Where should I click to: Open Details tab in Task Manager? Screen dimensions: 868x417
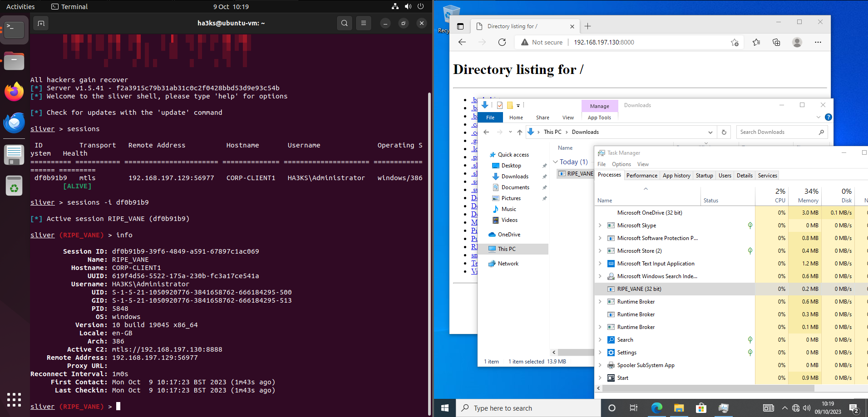click(x=745, y=176)
